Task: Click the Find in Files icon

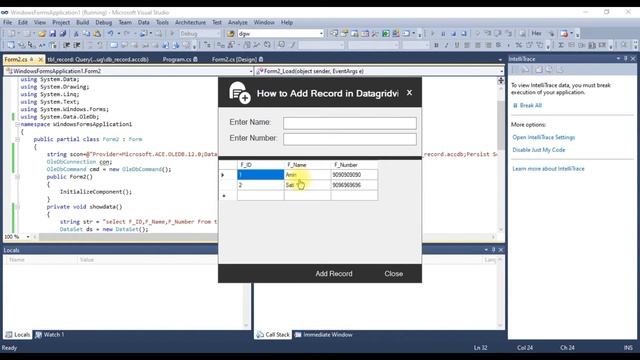Action: [231, 33]
